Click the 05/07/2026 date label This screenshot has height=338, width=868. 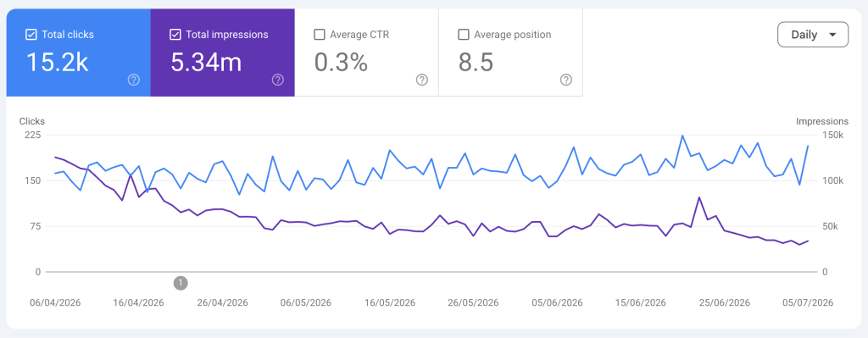click(808, 302)
